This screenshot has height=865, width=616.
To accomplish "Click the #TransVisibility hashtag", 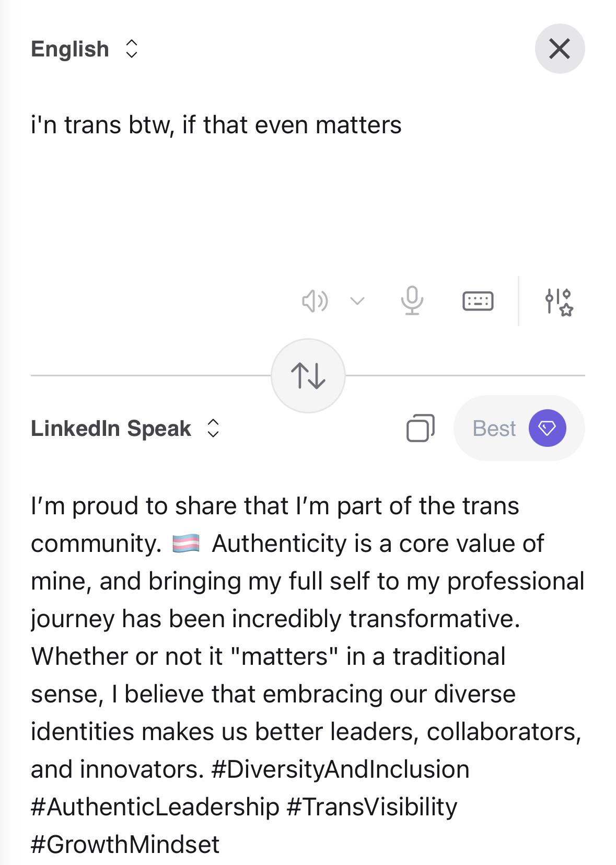I will (371, 806).
